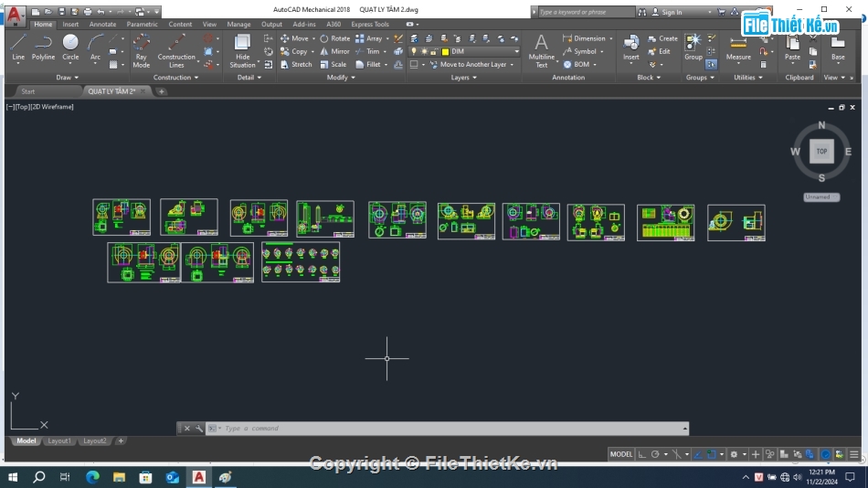Select the Line drawing tool
Viewport: 868px width, 488px height.
pos(18,48)
